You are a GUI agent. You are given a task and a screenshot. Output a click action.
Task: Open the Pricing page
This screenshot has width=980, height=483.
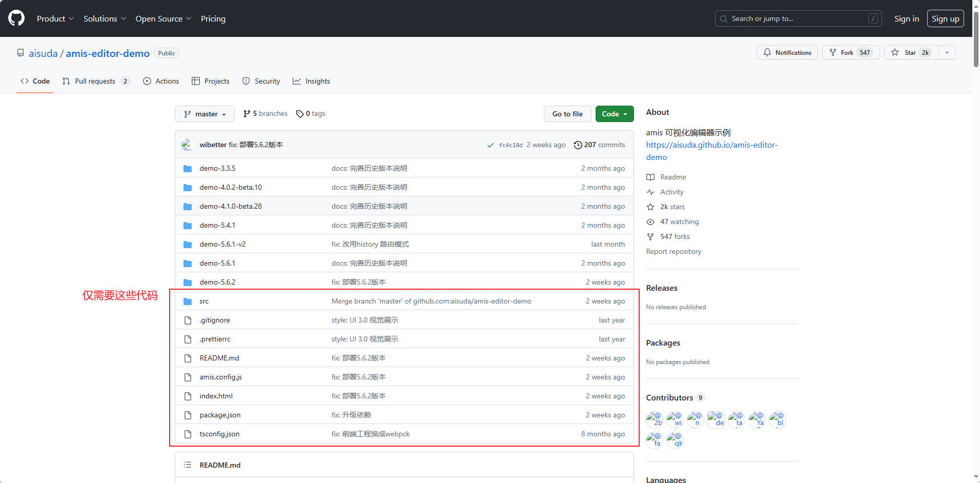(213, 18)
